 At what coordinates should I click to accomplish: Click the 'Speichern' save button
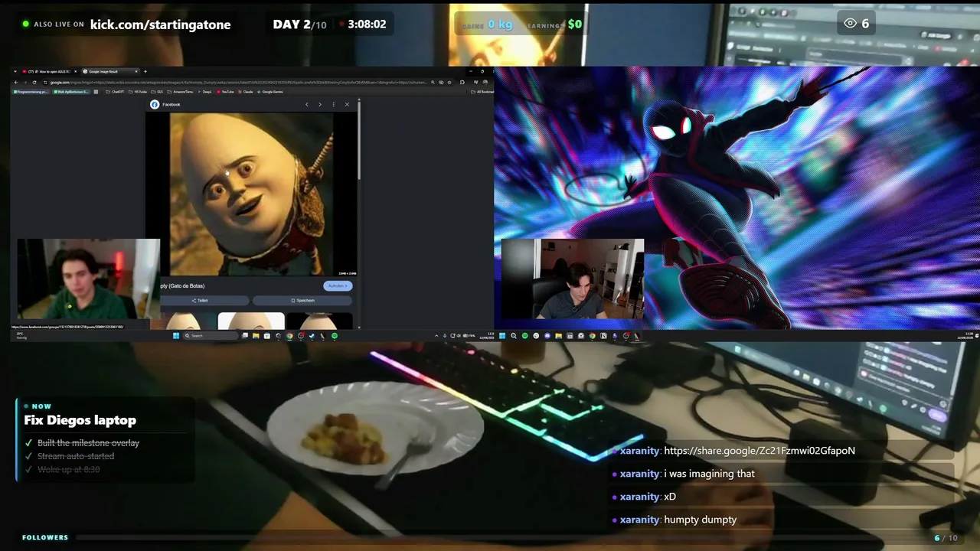click(x=302, y=301)
